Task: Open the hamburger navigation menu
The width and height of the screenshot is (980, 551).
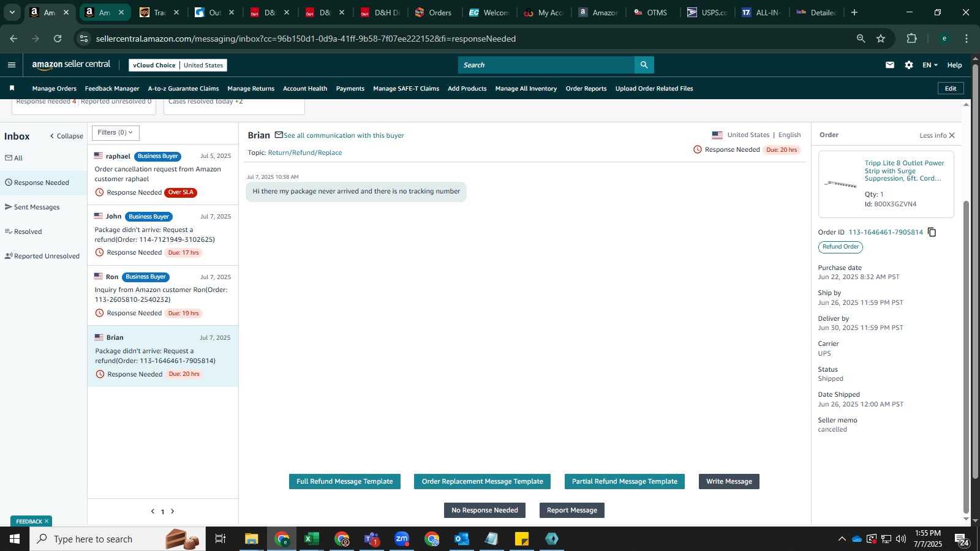Action: [x=11, y=65]
